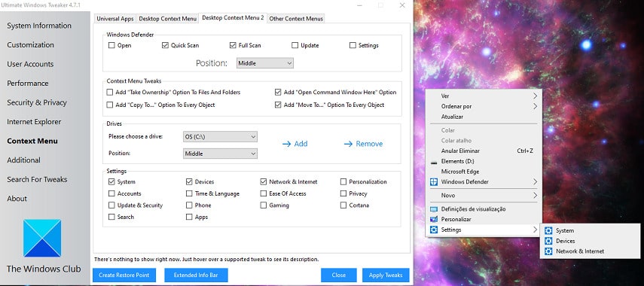Open the Performance section
Viewport: 644px width, 286px height.
click(28, 84)
